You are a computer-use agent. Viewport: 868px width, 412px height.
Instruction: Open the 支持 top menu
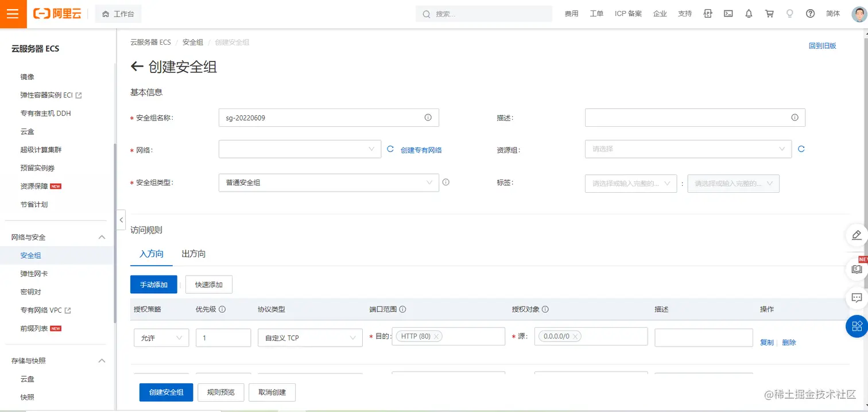tap(685, 14)
